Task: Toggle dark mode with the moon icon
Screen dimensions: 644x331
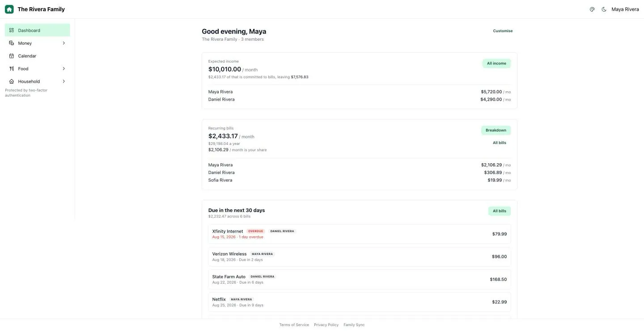Action: [x=604, y=9]
